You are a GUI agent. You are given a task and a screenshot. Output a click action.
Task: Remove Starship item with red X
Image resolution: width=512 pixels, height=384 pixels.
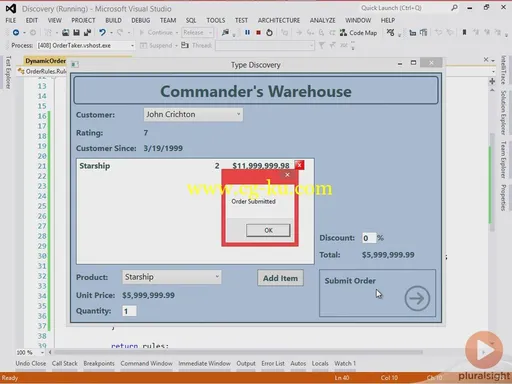click(x=299, y=165)
